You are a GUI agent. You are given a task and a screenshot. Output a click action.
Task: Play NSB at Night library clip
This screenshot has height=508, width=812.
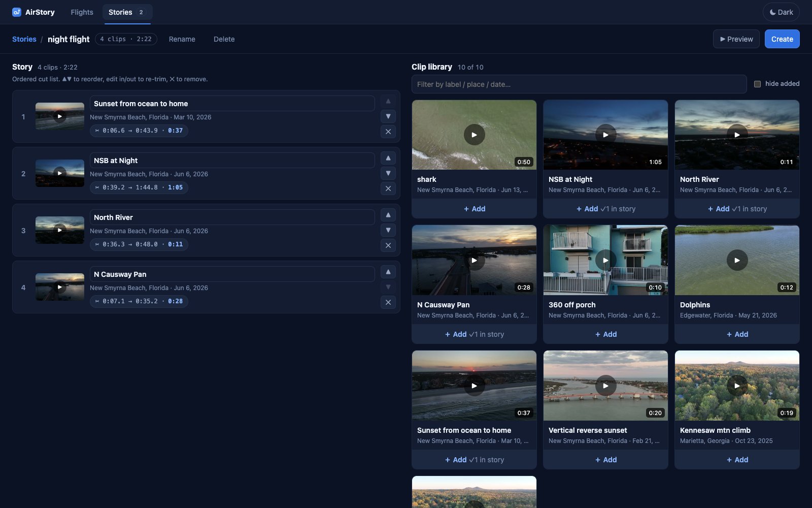[x=605, y=135]
